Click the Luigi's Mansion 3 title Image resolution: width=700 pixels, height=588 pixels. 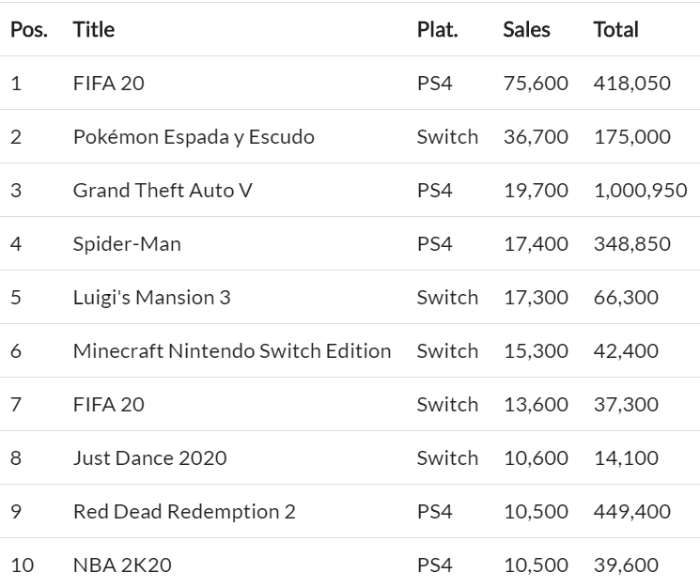(x=151, y=298)
